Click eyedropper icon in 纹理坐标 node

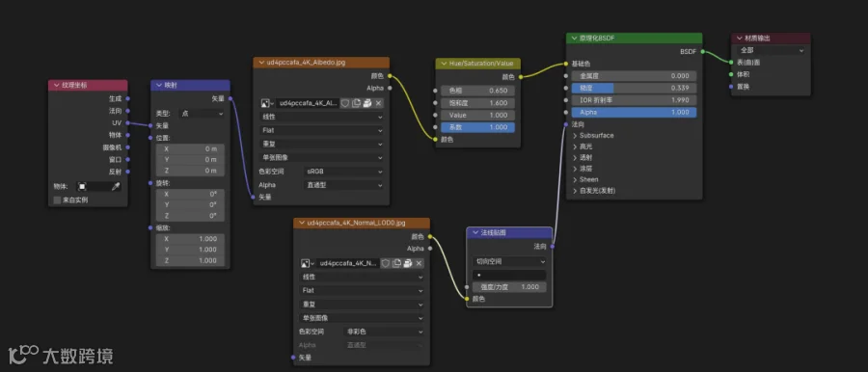(x=116, y=187)
